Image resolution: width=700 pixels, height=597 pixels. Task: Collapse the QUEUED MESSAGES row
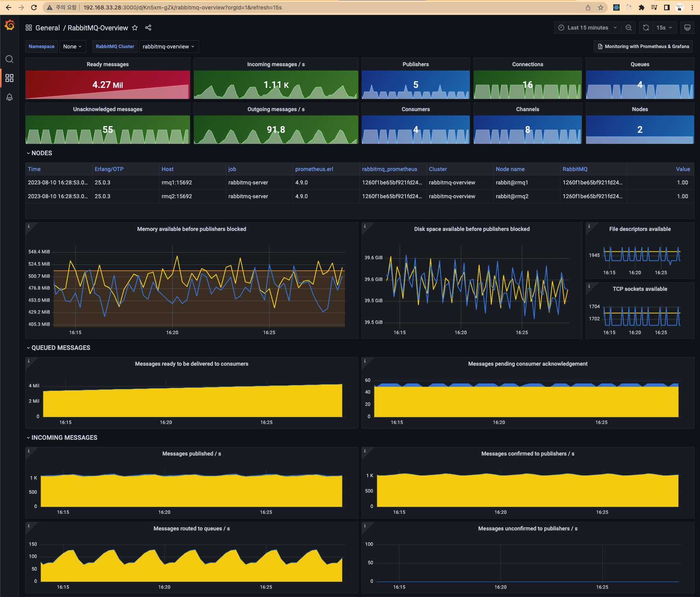58,348
